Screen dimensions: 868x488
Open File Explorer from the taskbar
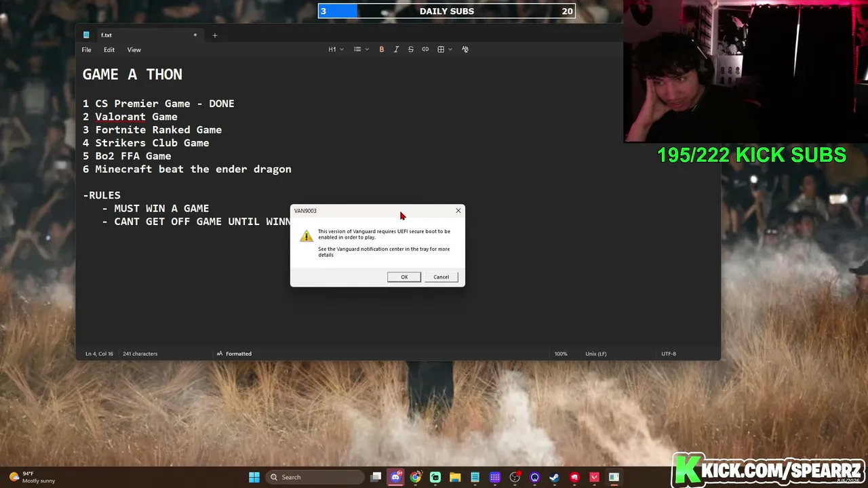(x=455, y=477)
